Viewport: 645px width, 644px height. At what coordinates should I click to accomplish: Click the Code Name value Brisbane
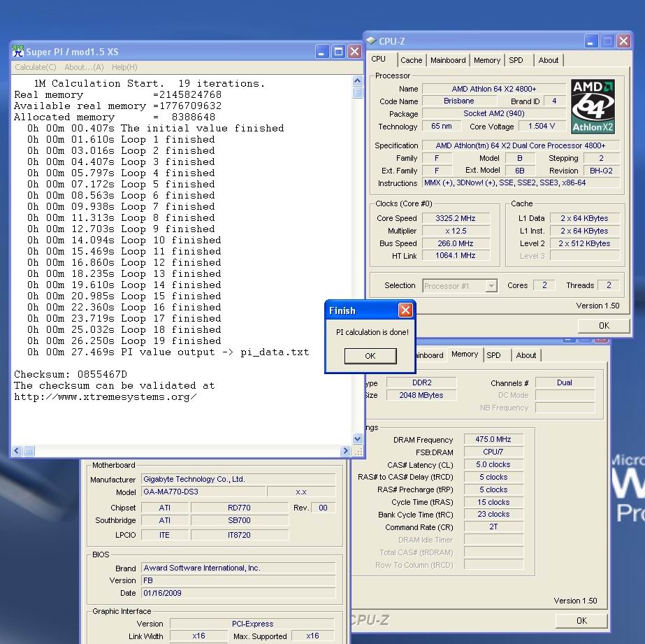tap(459, 101)
